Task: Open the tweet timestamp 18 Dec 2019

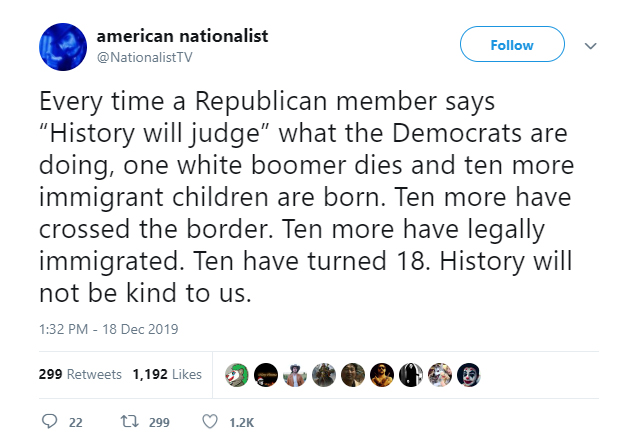Action: [x=109, y=329]
